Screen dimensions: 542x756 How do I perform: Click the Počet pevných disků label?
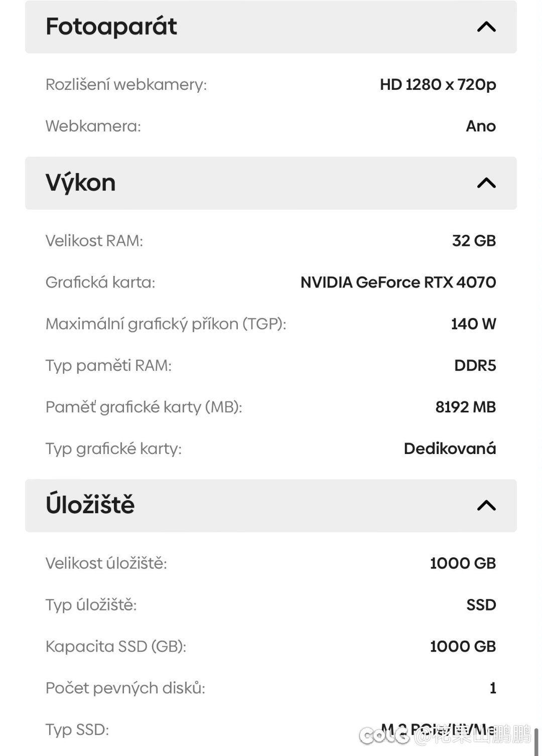(x=125, y=688)
